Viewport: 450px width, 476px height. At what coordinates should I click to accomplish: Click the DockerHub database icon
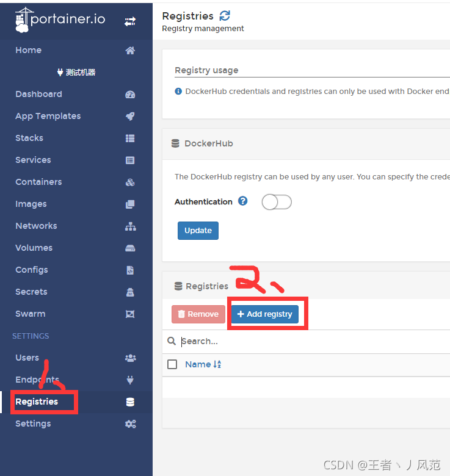[x=175, y=143]
